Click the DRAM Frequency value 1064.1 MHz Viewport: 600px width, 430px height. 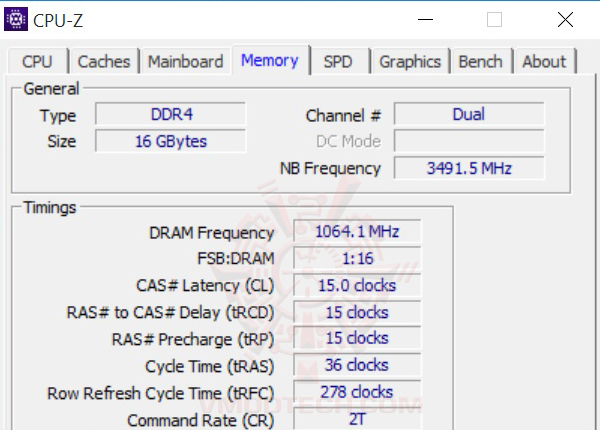357,231
